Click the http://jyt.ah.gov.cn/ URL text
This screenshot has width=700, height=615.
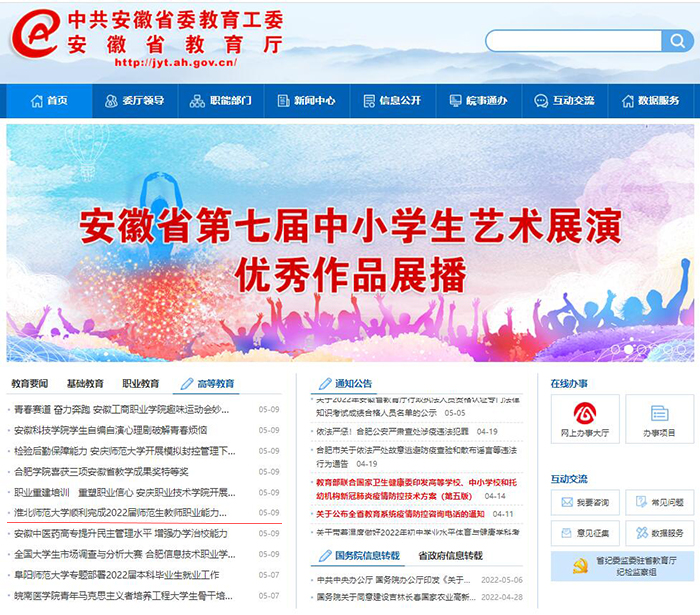click(175, 62)
